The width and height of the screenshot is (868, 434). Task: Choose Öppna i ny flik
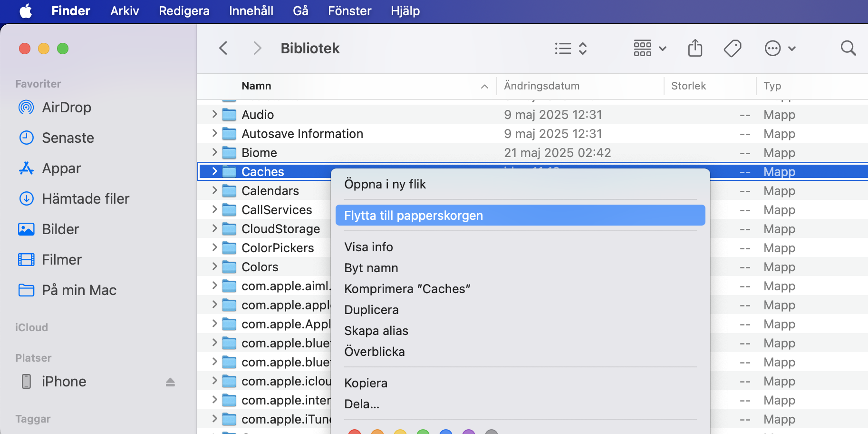[x=520, y=184]
